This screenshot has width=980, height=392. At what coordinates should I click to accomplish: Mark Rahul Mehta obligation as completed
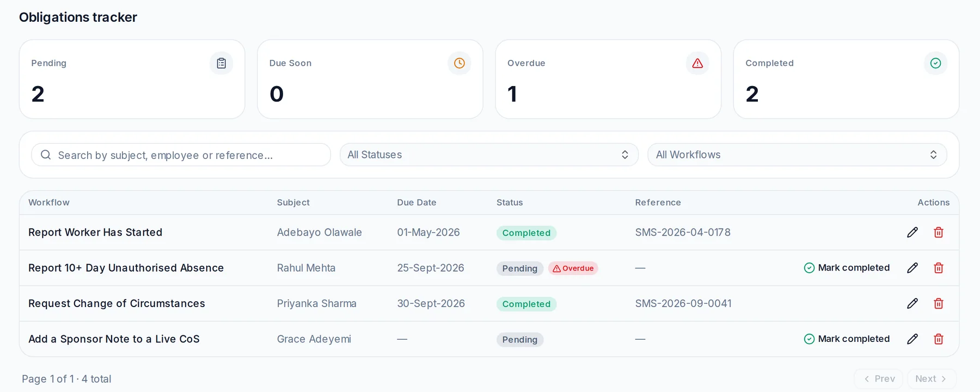(x=847, y=268)
